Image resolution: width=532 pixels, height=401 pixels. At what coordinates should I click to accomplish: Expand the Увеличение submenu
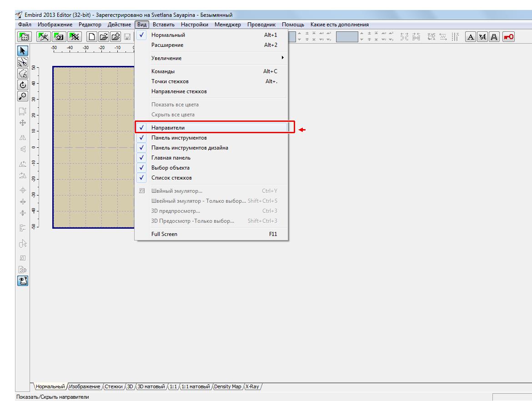tap(166, 58)
